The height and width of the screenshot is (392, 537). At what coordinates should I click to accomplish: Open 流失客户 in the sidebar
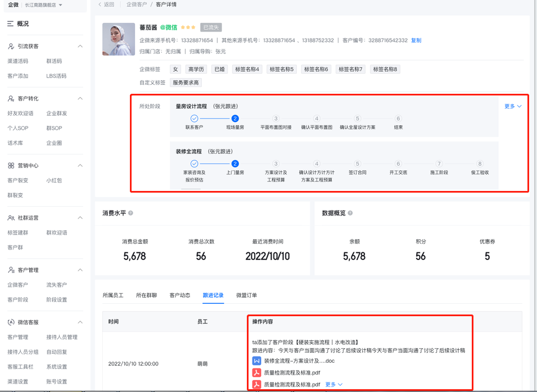56,285
